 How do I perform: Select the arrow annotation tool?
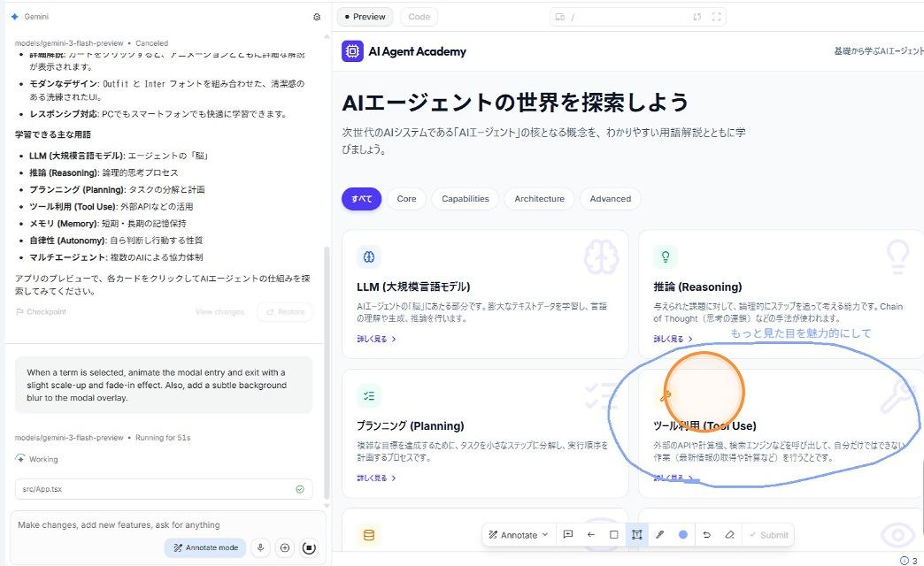(591, 535)
